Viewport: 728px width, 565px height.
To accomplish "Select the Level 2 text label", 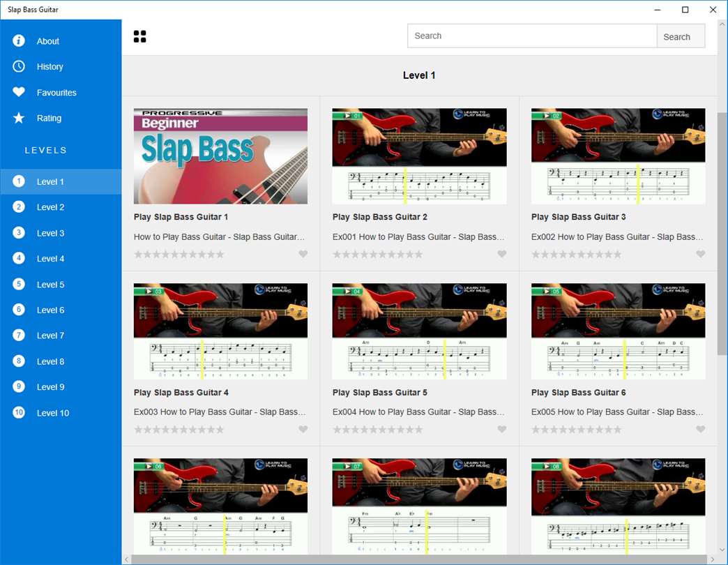I will point(50,208).
